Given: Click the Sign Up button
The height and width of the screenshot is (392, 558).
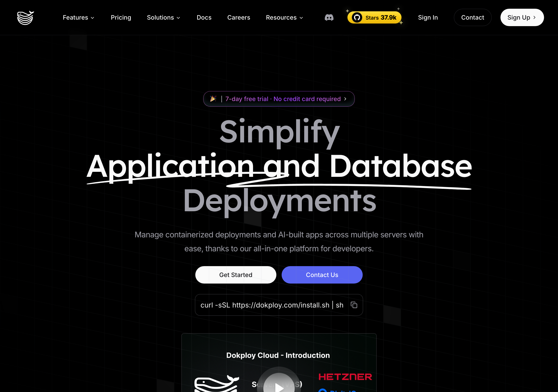Looking at the screenshot, I should pos(522,17).
